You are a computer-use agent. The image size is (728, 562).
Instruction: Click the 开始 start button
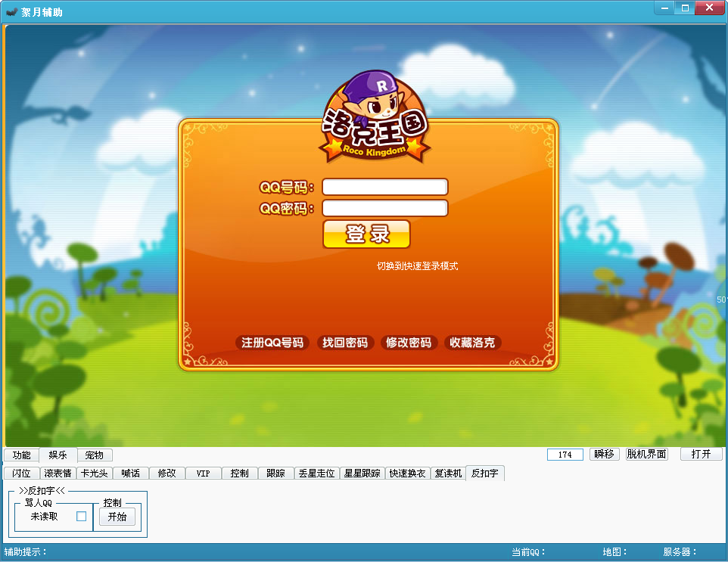click(117, 517)
